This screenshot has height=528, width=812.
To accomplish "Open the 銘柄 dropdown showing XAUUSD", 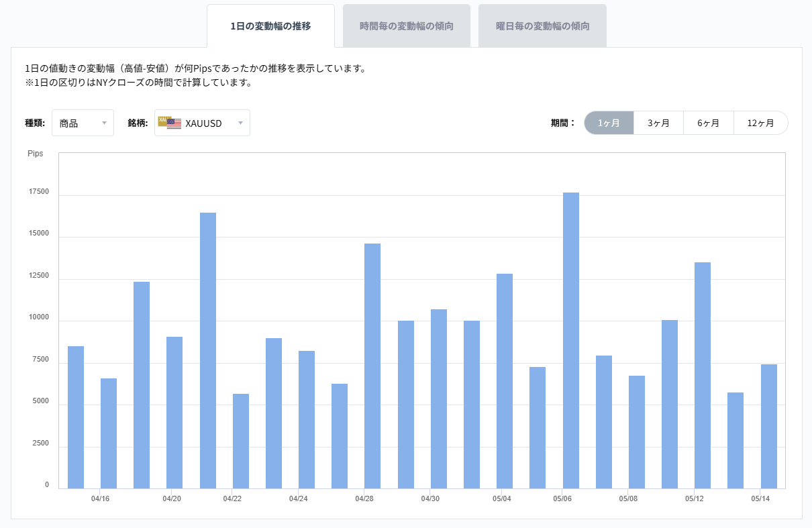I will 202,123.
